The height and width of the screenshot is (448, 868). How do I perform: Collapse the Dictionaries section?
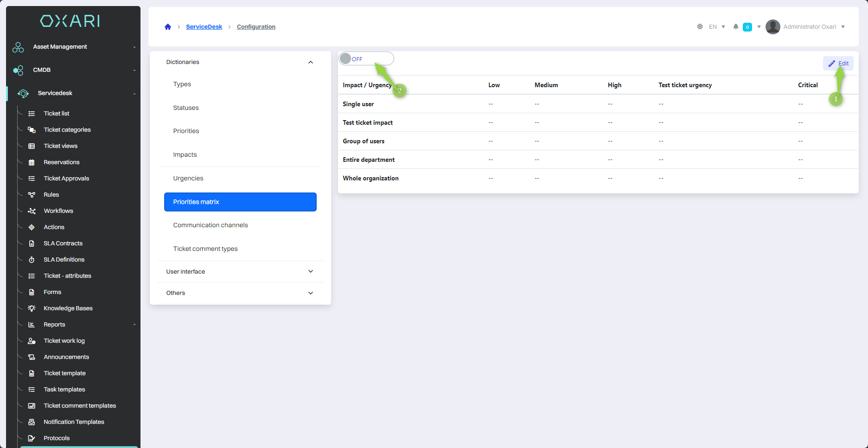point(311,62)
